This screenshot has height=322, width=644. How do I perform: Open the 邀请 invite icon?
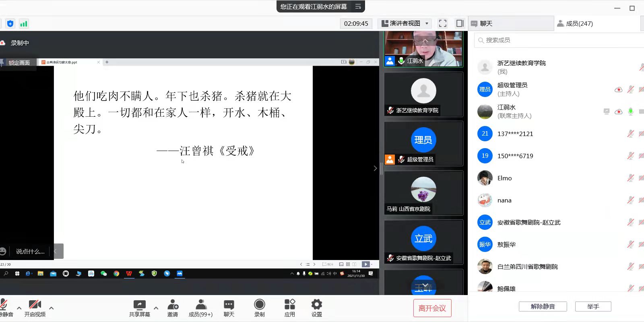coord(173,305)
